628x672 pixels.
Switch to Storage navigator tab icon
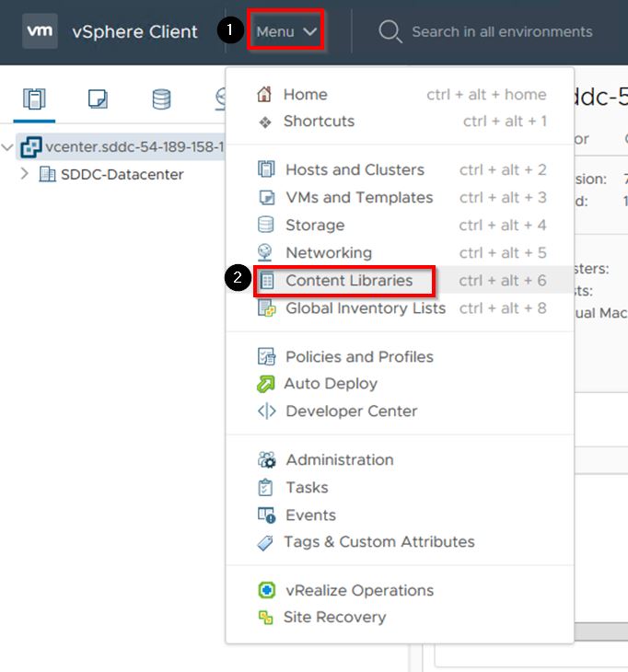pos(161,99)
